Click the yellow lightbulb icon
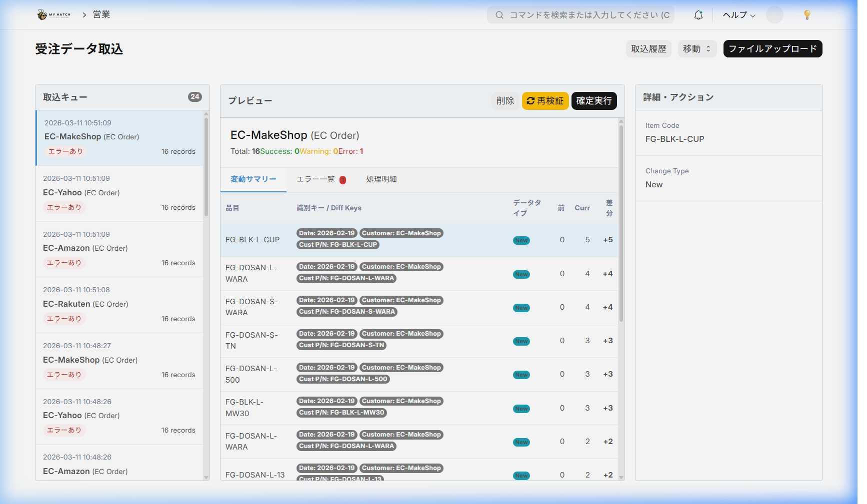The width and height of the screenshot is (867, 504). (806, 15)
